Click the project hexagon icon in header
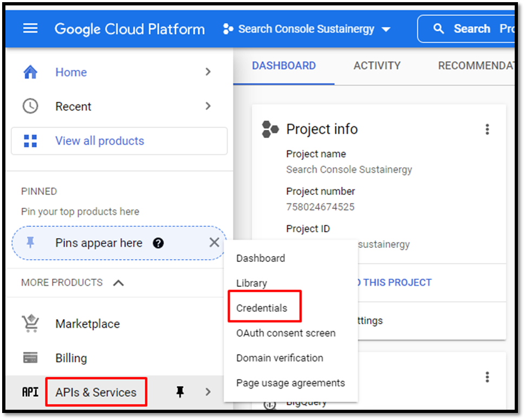The height and width of the screenshot is (420, 525). pyautogui.click(x=228, y=29)
